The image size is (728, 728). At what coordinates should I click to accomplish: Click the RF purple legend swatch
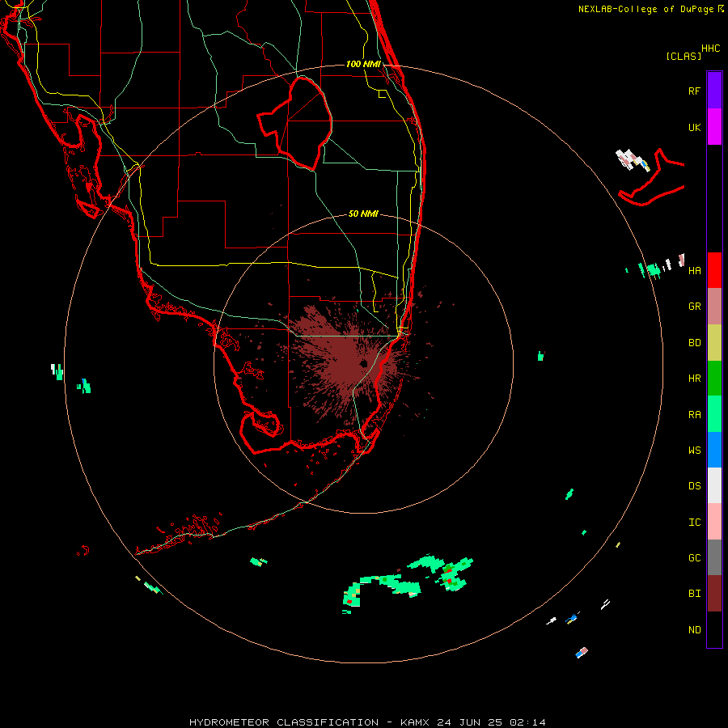tap(714, 91)
